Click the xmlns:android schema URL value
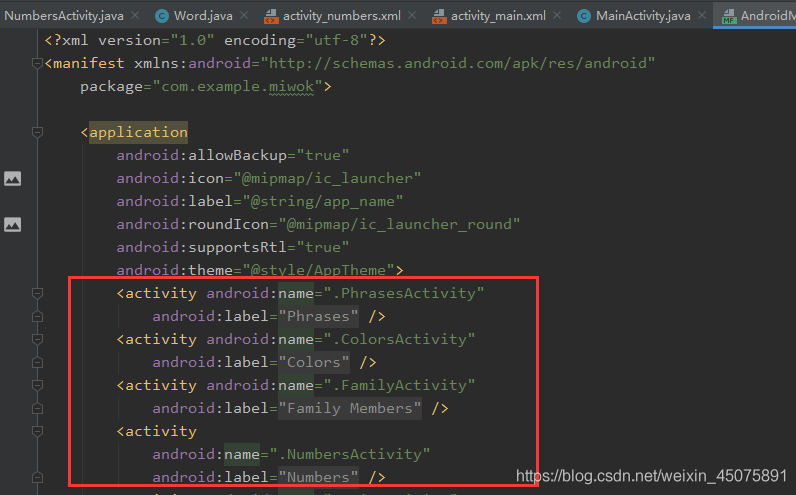The image size is (796, 495). click(x=457, y=63)
